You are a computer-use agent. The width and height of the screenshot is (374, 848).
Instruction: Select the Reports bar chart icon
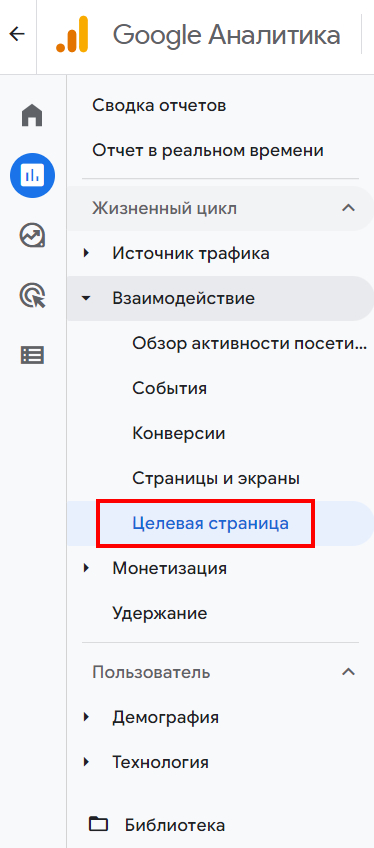[32, 175]
